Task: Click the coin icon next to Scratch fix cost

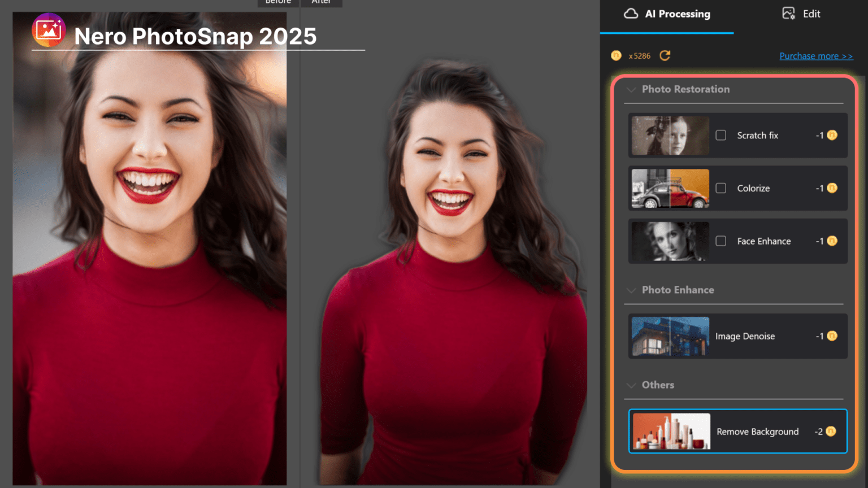Action: point(831,135)
